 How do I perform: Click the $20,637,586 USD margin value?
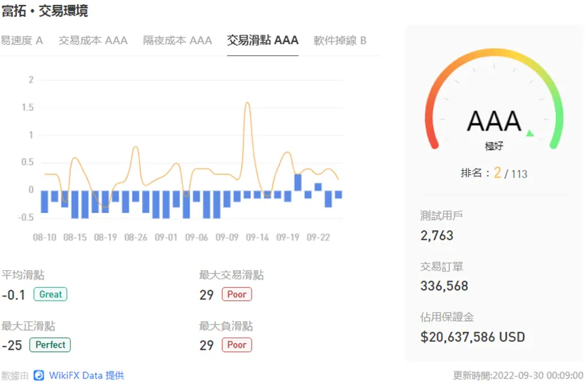coord(472,337)
